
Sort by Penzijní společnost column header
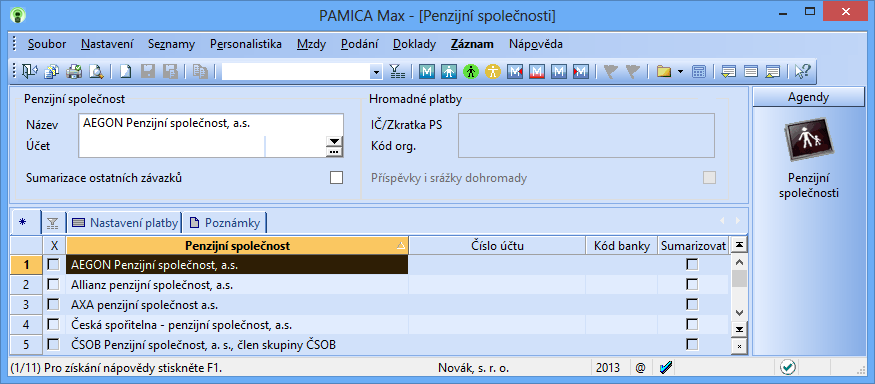point(237,246)
